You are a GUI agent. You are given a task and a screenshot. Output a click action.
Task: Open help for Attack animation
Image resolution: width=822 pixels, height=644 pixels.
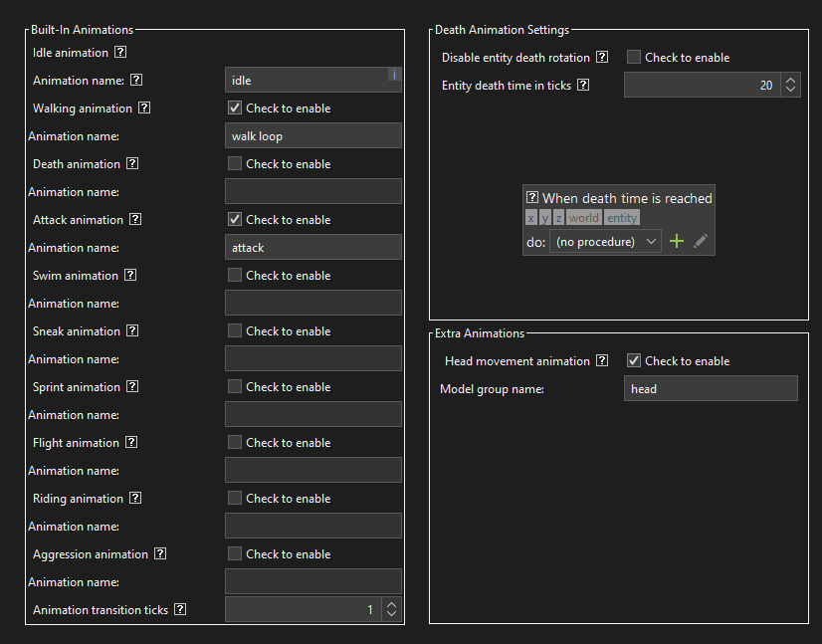pyautogui.click(x=135, y=219)
